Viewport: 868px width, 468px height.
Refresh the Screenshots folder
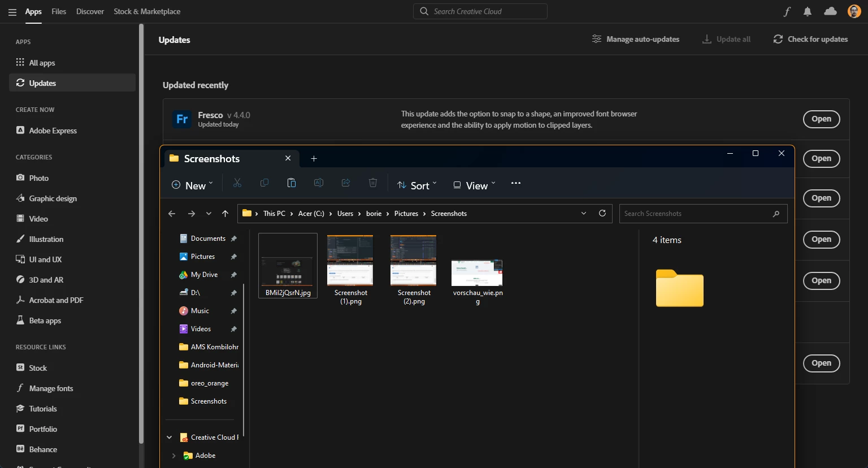(x=602, y=213)
